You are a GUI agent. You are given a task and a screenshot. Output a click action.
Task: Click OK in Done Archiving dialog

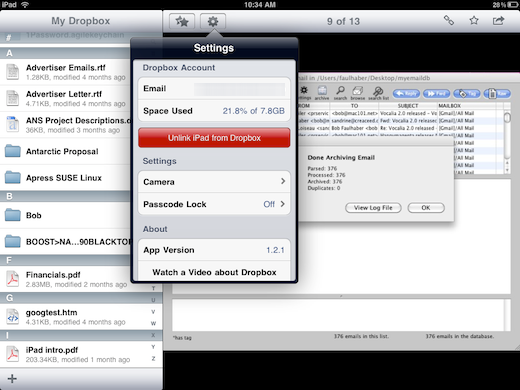426,208
